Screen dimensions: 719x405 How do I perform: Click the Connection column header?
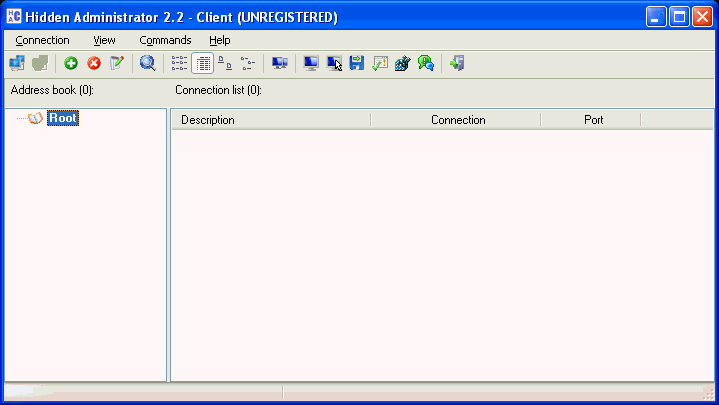click(x=457, y=120)
